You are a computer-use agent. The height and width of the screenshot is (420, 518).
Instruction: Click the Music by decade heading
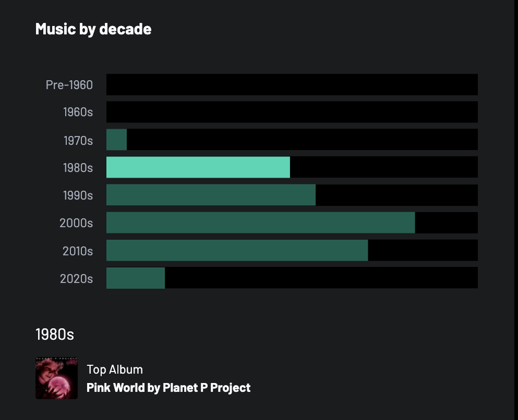pyautogui.click(x=93, y=29)
